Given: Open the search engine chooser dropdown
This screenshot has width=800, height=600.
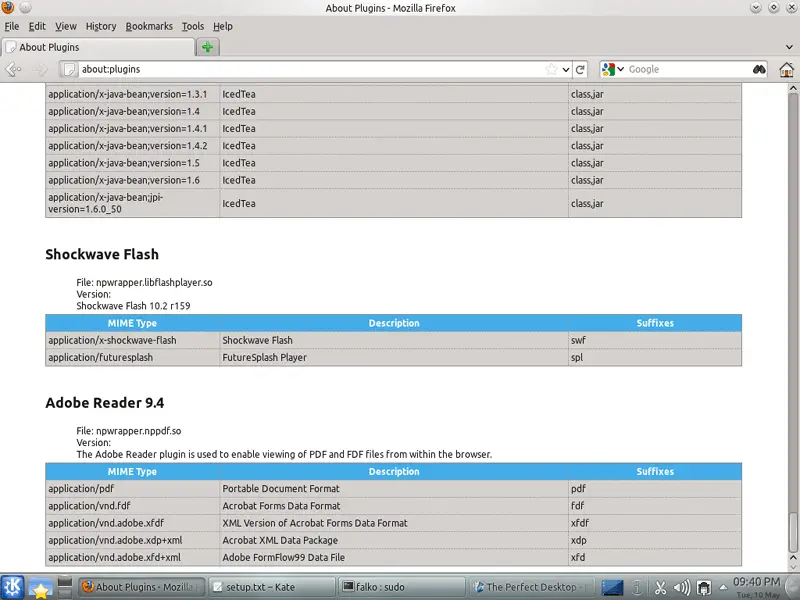Looking at the screenshot, I should [x=620, y=69].
